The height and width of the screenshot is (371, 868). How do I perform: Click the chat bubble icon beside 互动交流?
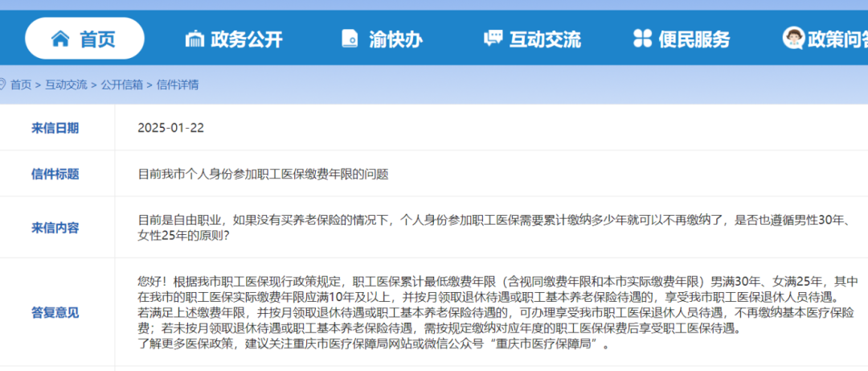493,39
